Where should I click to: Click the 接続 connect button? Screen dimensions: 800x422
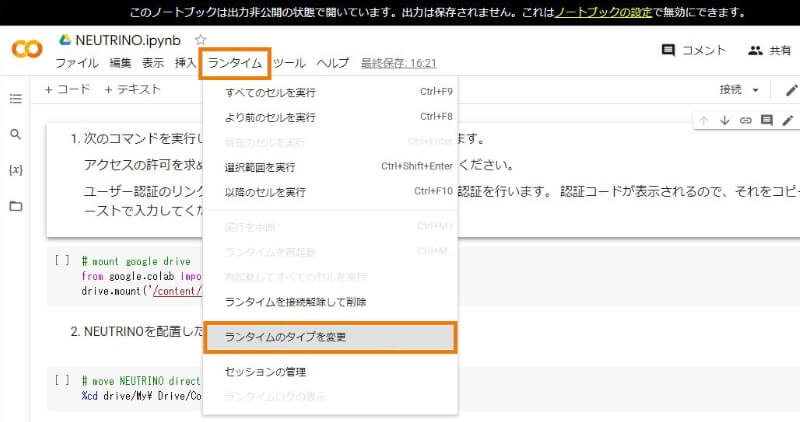[x=730, y=90]
